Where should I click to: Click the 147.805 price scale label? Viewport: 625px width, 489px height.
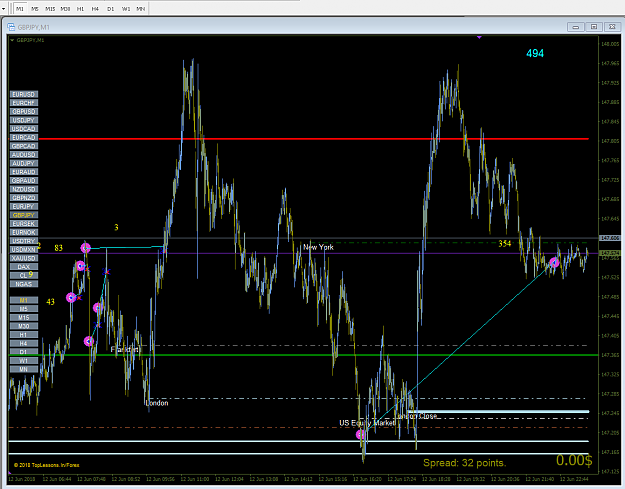[610, 141]
